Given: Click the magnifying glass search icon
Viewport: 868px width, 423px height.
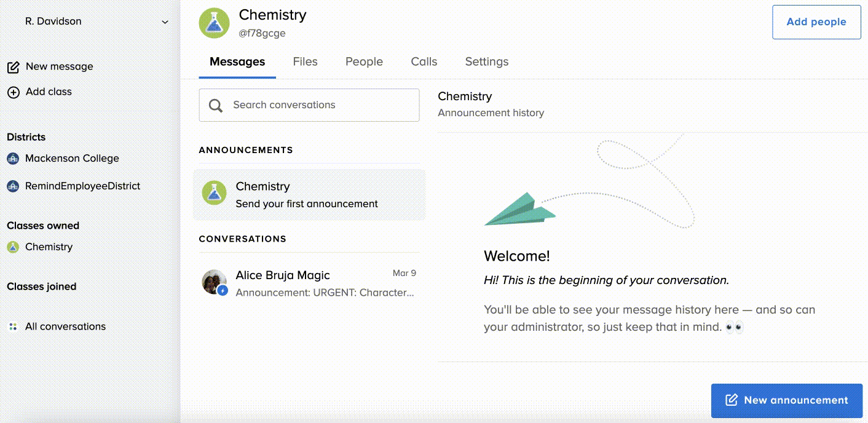Looking at the screenshot, I should click(216, 106).
